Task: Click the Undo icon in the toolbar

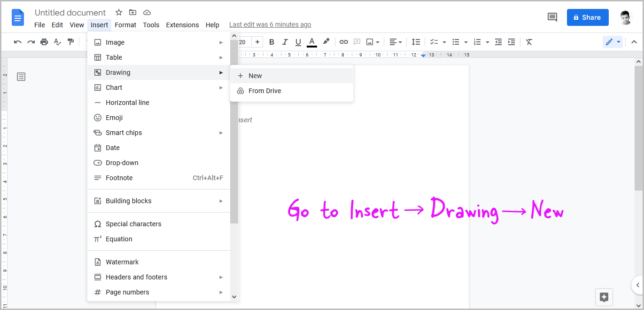Action: pyautogui.click(x=17, y=42)
